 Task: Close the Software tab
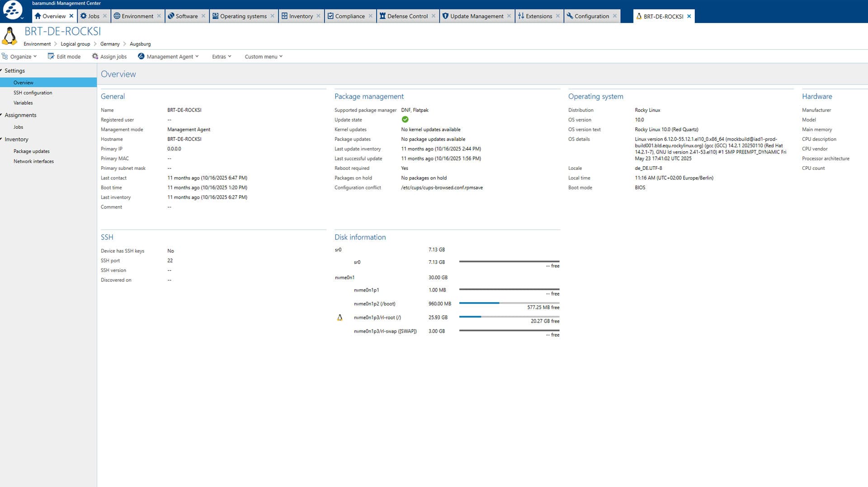tap(203, 16)
